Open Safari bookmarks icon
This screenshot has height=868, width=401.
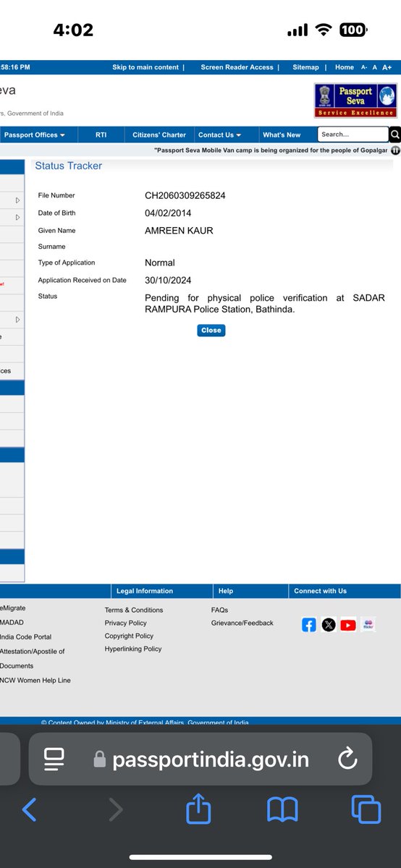tap(282, 809)
